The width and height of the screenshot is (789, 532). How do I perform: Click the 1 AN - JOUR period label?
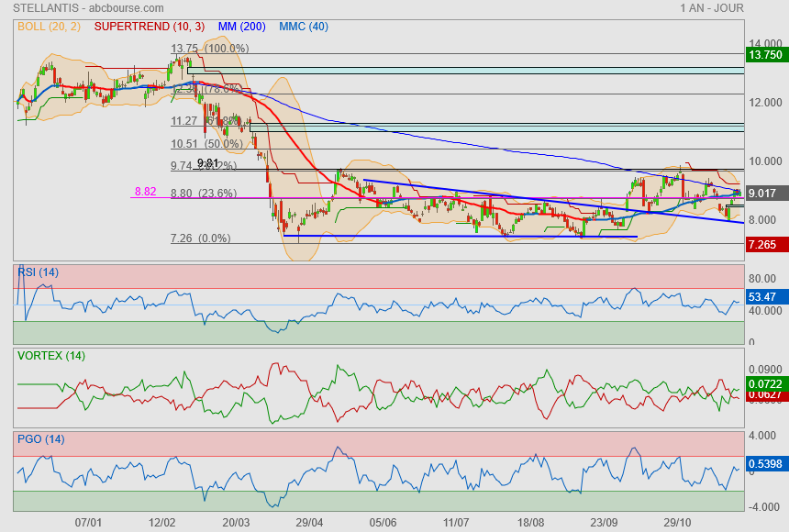tap(712, 8)
